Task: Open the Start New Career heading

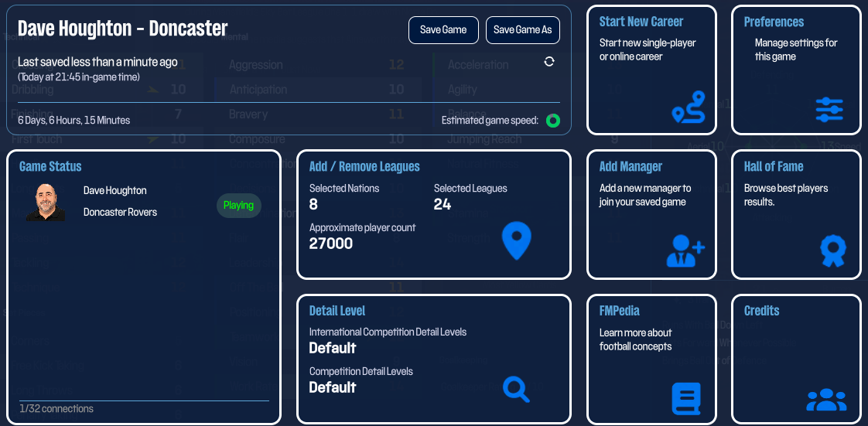Action: point(641,22)
